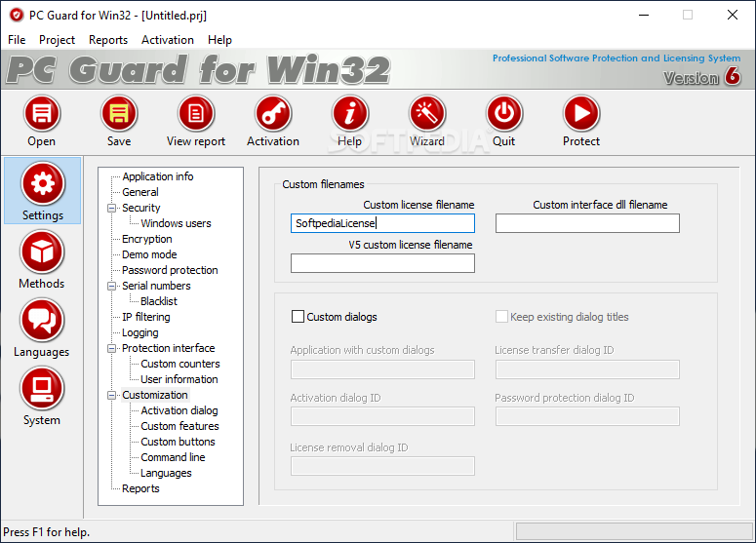756x543 pixels.
Task: Select the Languages speech-bubble sidebar icon
Action: point(42,321)
